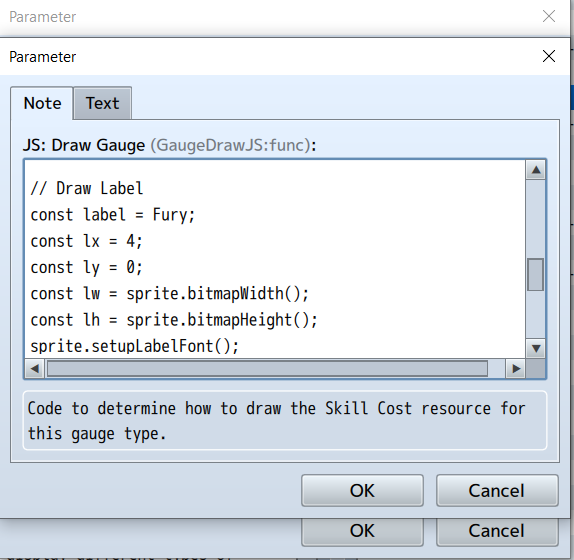Close the front Parameter dialog with X
Viewport: 574px width, 560px height.
pos(549,56)
